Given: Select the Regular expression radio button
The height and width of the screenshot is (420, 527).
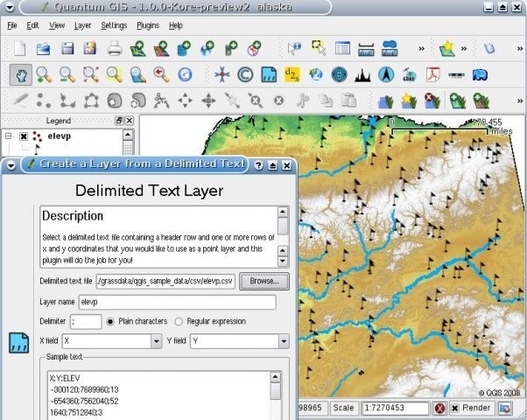Looking at the screenshot, I should click(179, 321).
